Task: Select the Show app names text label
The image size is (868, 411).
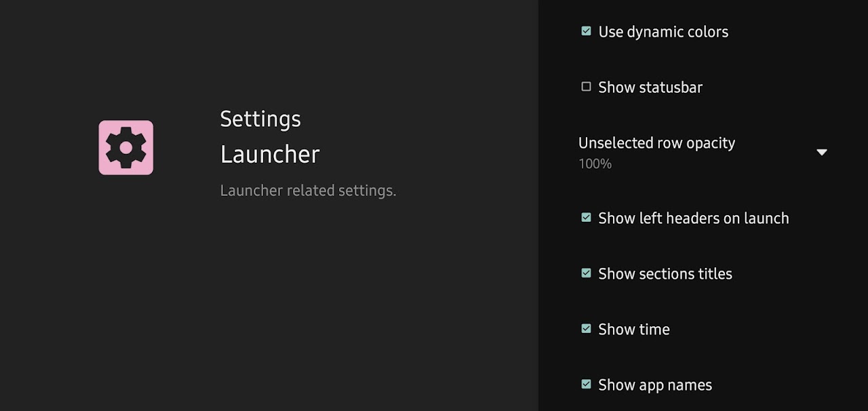Action: pyautogui.click(x=655, y=385)
